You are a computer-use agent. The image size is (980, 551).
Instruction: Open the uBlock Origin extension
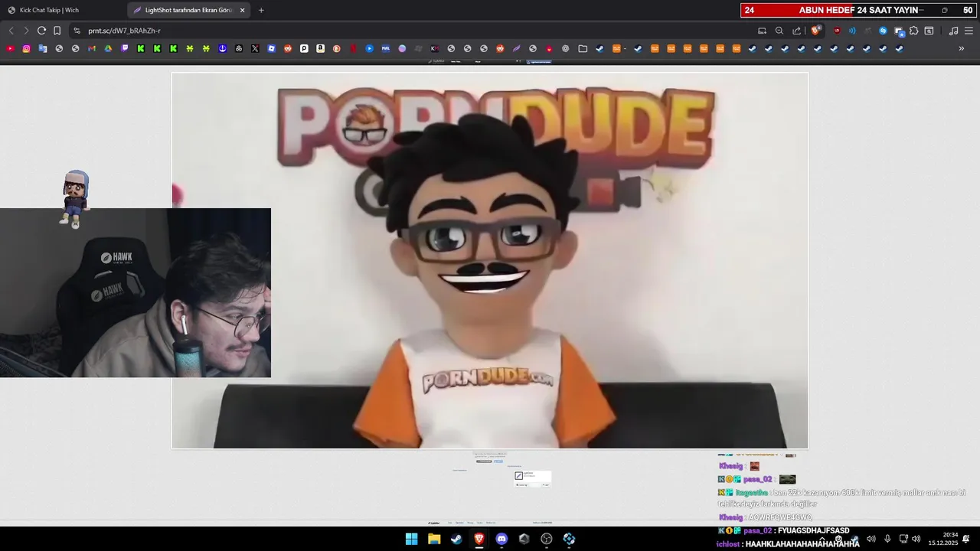[837, 31]
